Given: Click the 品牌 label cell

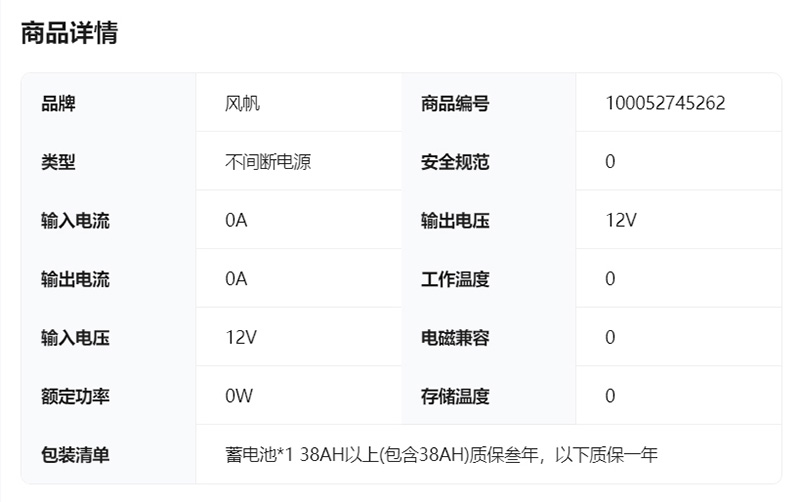Looking at the screenshot, I should coord(58,103).
